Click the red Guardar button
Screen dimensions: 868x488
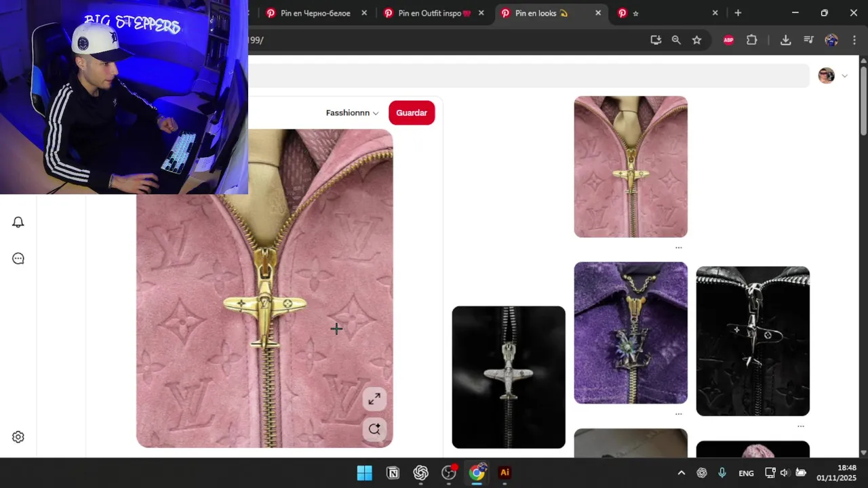pyautogui.click(x=412, y=113)
